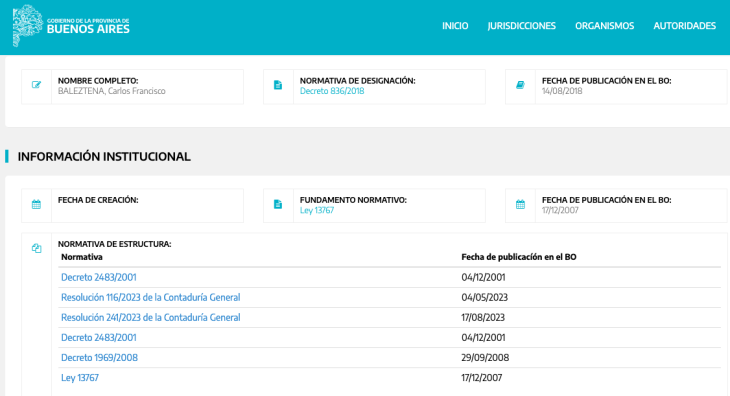Click the Buenos Aires government logo
This screenshot has width=730, height=396.
click(71, 26)
